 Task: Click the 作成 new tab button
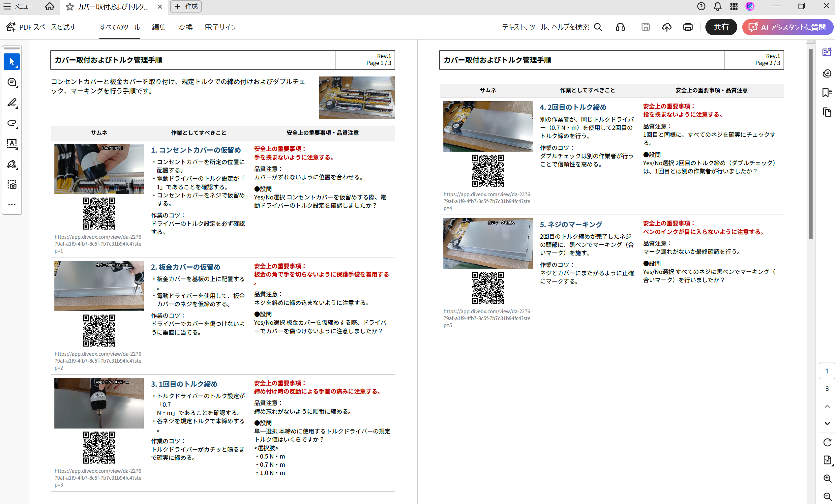coord(186,7)
